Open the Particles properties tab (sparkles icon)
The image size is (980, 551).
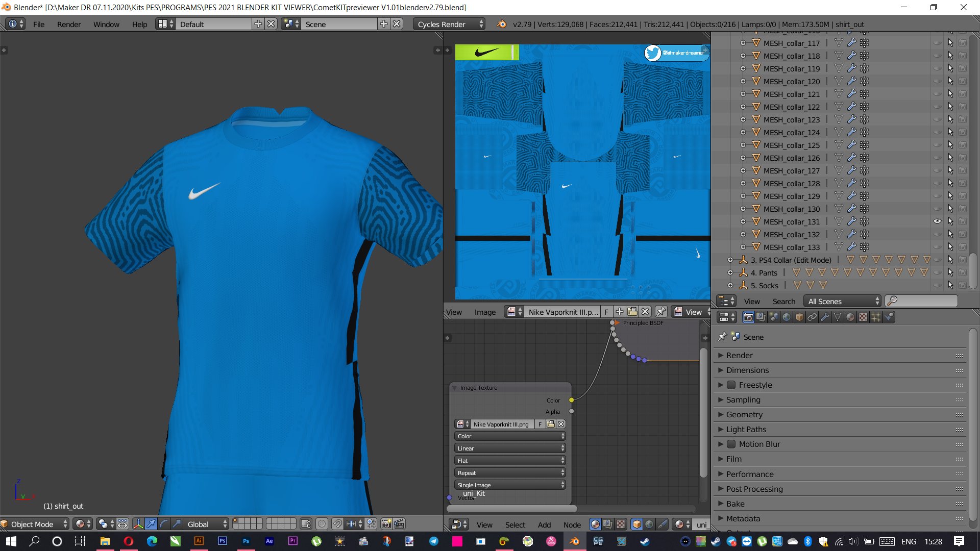tap(876, 317)
